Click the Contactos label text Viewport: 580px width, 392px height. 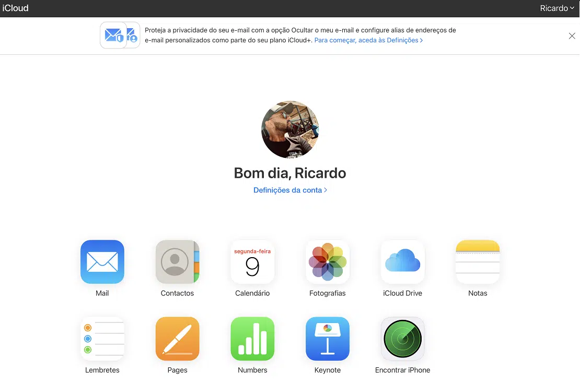(177, 293)
